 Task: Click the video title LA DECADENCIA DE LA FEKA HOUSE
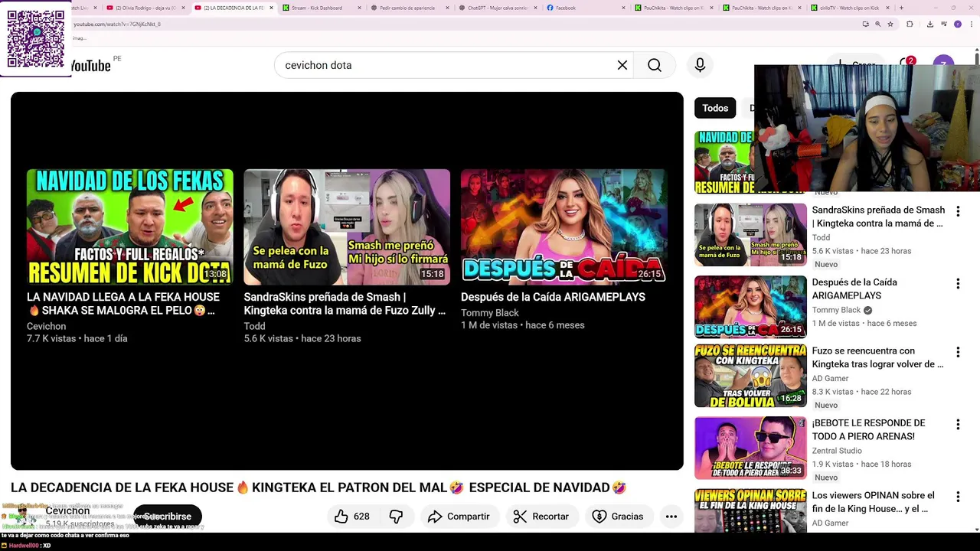tap(318, 487)
